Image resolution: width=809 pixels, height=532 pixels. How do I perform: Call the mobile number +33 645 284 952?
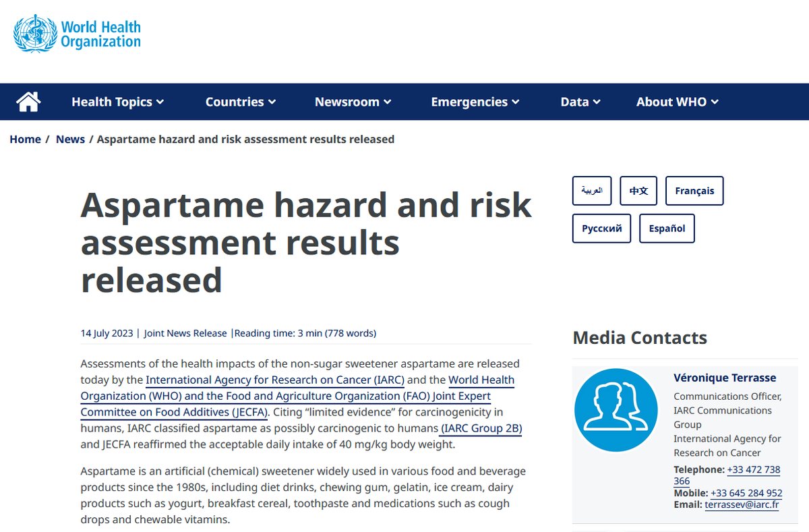coord(746,493)
